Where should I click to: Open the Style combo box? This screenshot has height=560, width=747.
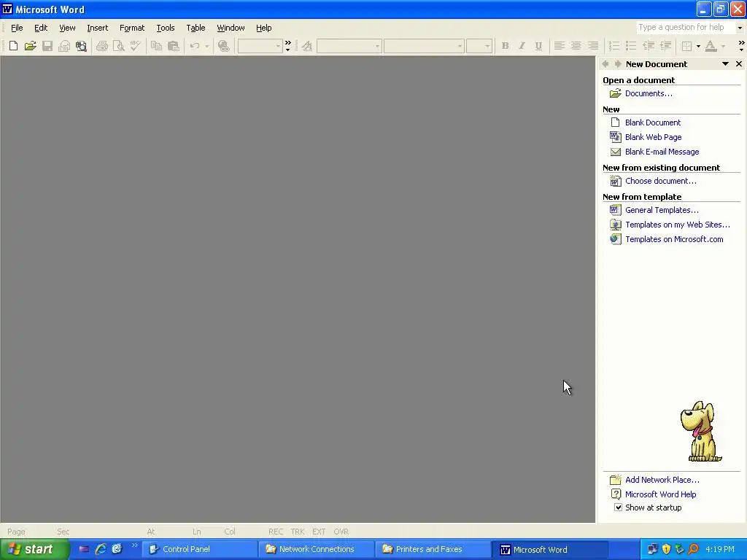pos(349,46)
